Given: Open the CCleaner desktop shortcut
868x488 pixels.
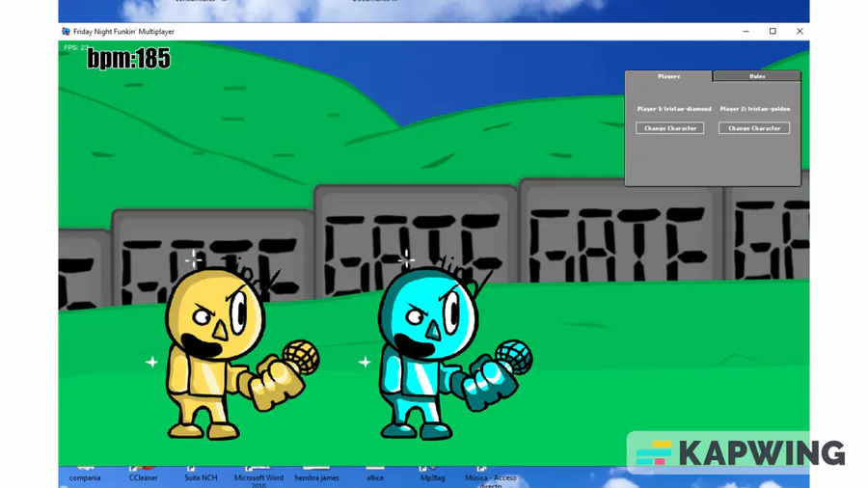Looking at the screenshot, I should [x=144, y=474].
